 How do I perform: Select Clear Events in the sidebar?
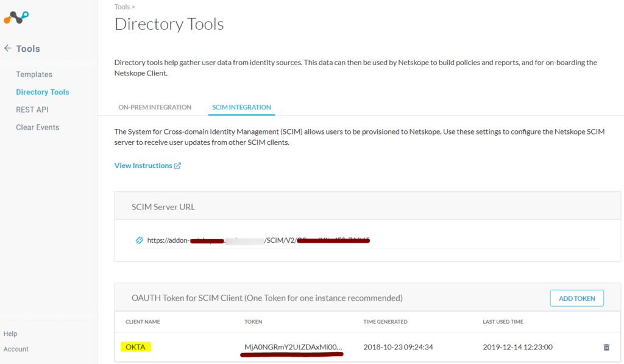point(37,127)
